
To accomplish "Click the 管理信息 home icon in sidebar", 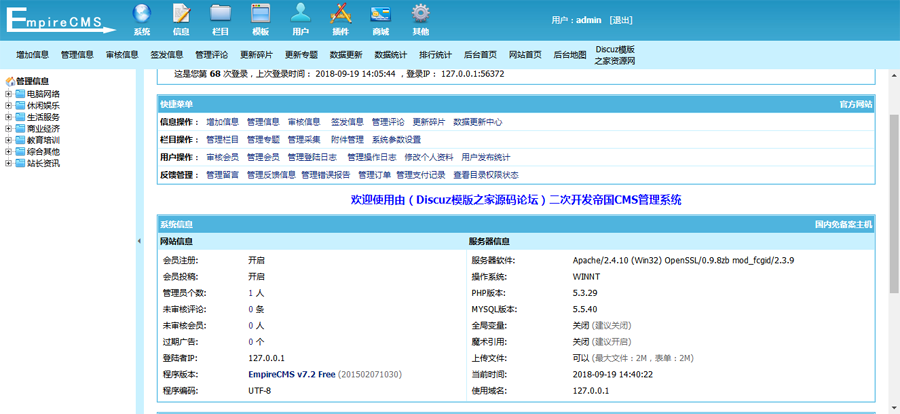I will (10, 82).
